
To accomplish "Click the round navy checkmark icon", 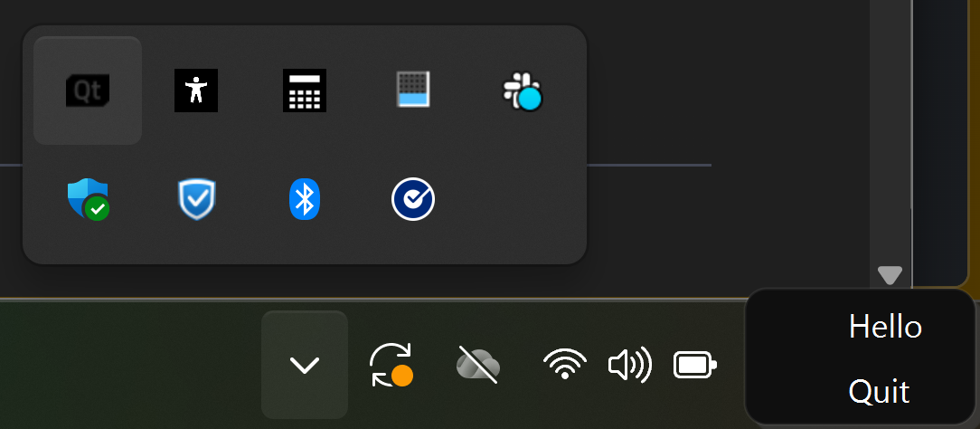I will (413, 199).
